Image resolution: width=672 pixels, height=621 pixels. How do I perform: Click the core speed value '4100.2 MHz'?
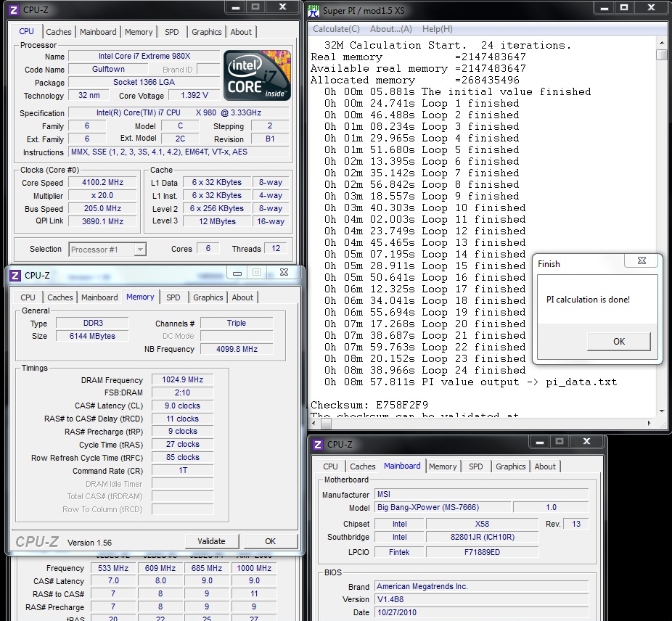[x=103, y=183]
